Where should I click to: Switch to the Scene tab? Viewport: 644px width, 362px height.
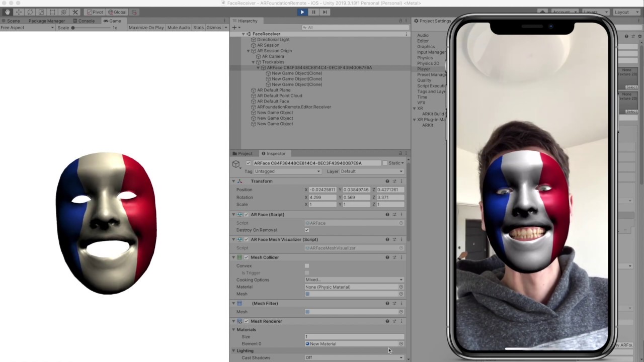[11, 21]
